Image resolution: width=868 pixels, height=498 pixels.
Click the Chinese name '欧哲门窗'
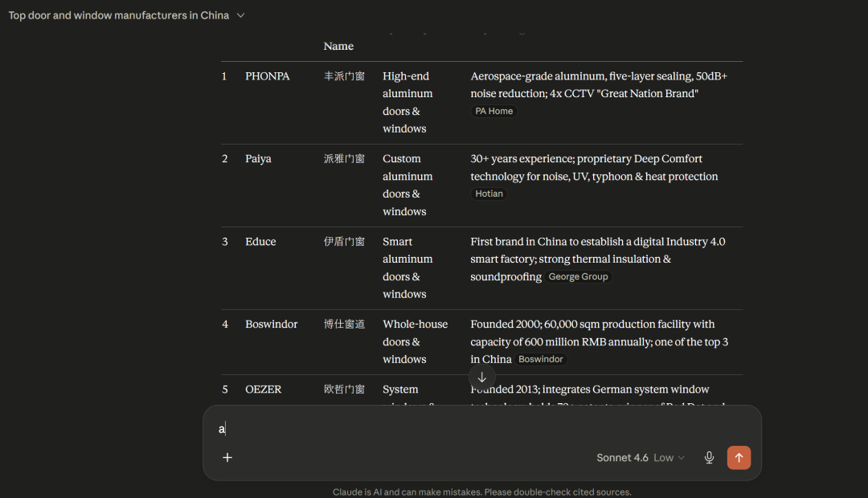click(344, 390)
